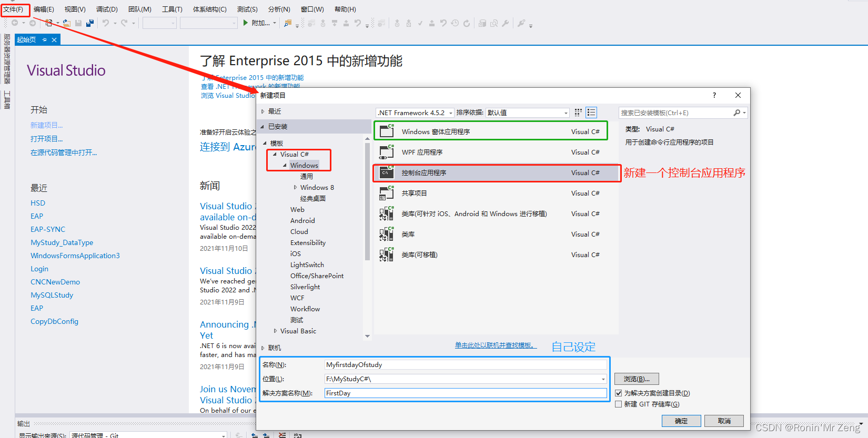The height and width of the screenshot is (438, 868).
Task: Expand the 联机 section
Action: point(263,348)
